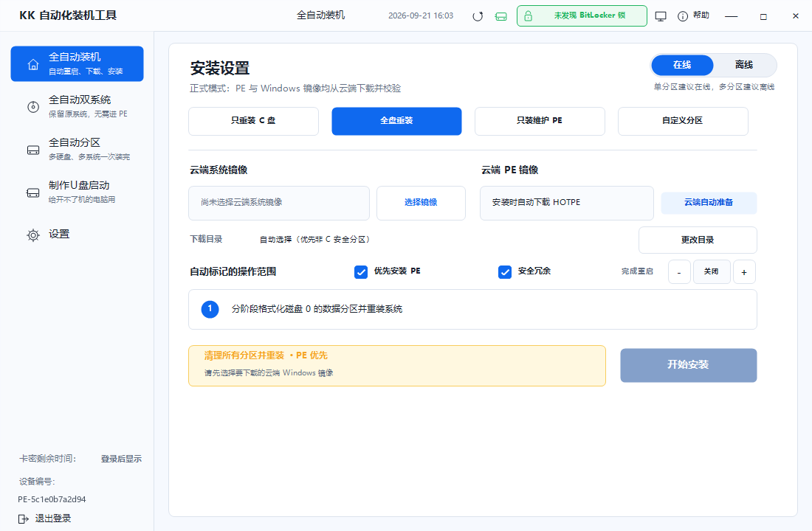Screen dimensions: 812x531
Task: Click the 分阶段格式化磁盘 0 operation row
Action: (x=472, y=310)
